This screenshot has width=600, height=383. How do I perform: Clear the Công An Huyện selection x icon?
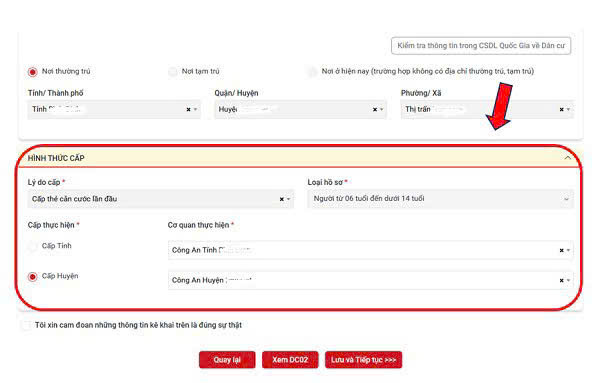pyautogui.click(x=561, y=280)
